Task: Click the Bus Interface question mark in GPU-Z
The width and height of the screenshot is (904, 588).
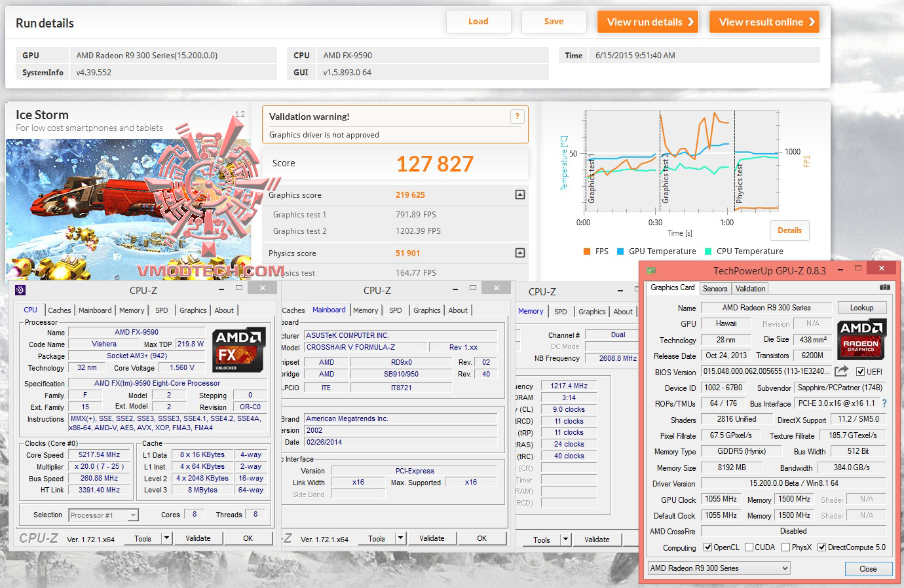Action: (x=884, y=403)
